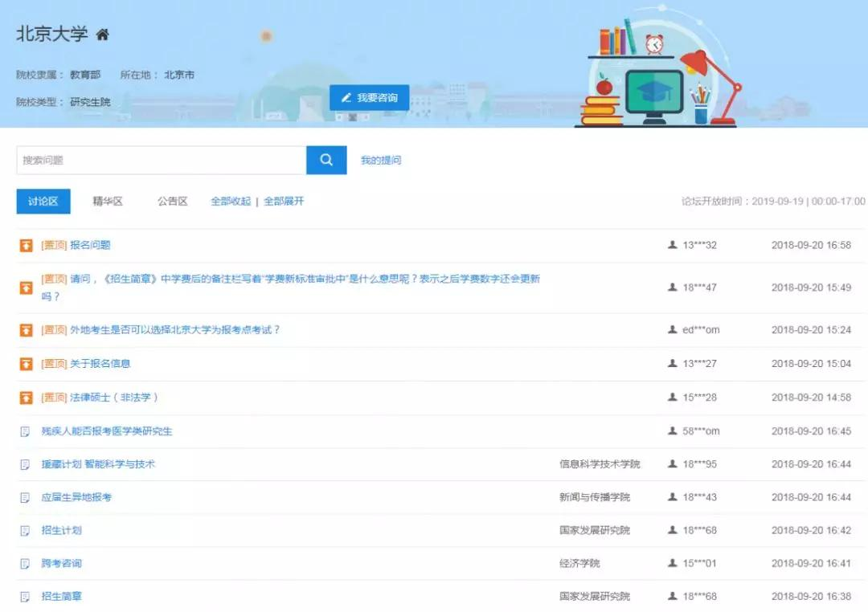Viewport: 868px width, 612px height.
Task: Click user icon next to 58***om
Action: pos(673,430)
